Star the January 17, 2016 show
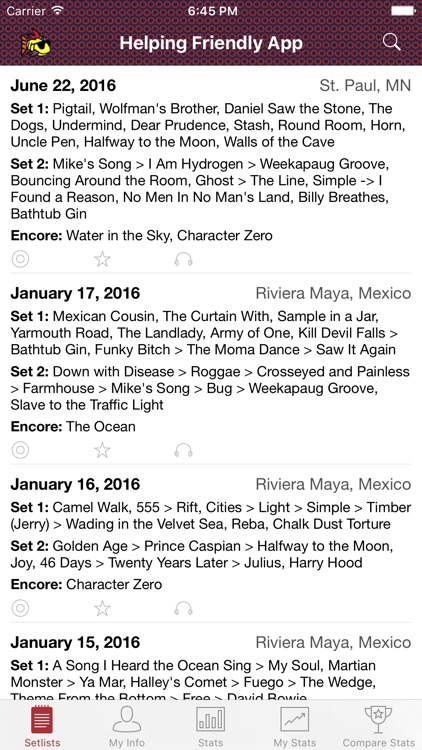 pos(102,450)
